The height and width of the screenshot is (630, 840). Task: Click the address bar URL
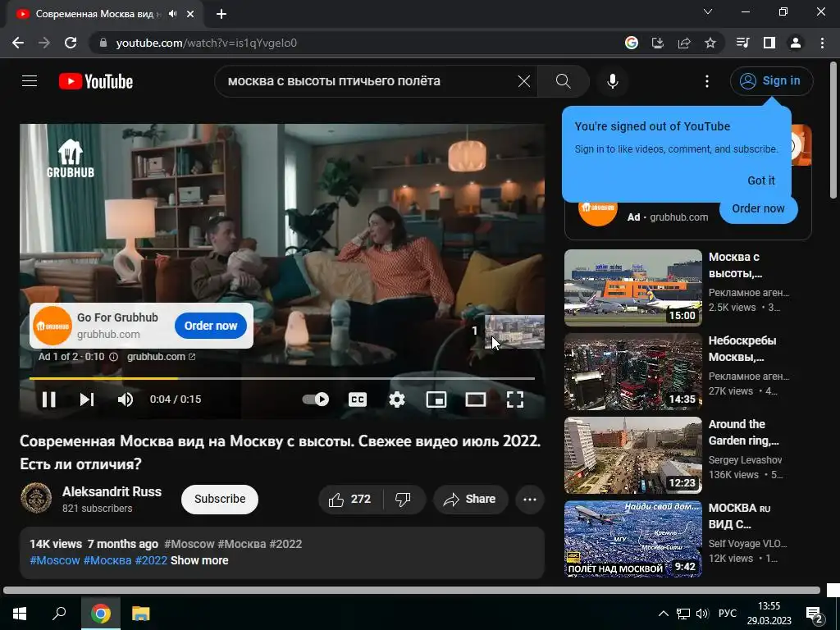(206, 43)
